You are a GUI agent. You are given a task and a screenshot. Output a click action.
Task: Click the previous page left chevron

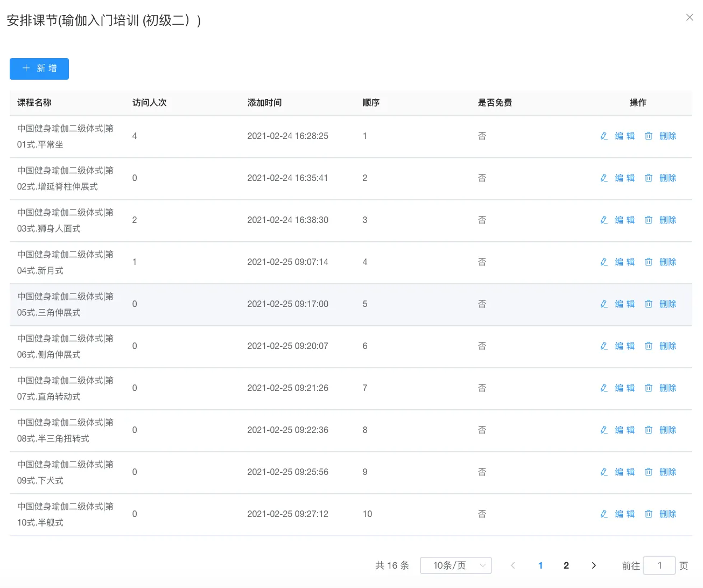click(513, 565)
